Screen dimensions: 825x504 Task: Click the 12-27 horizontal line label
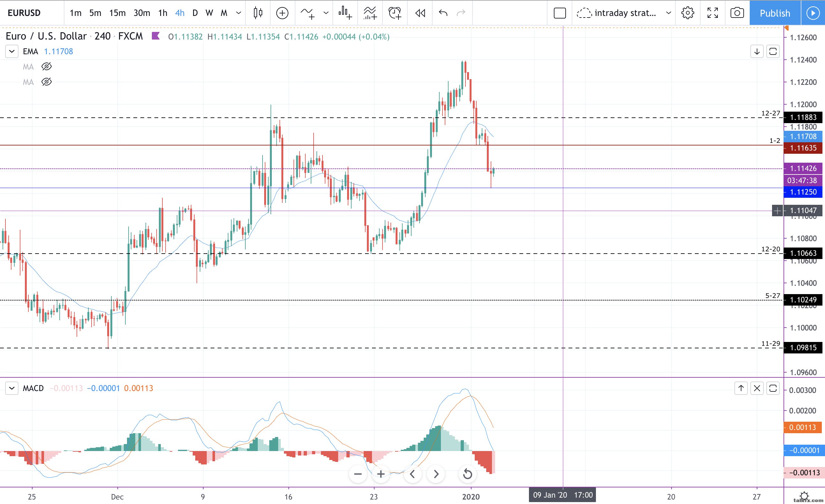(x=770, y=113)
